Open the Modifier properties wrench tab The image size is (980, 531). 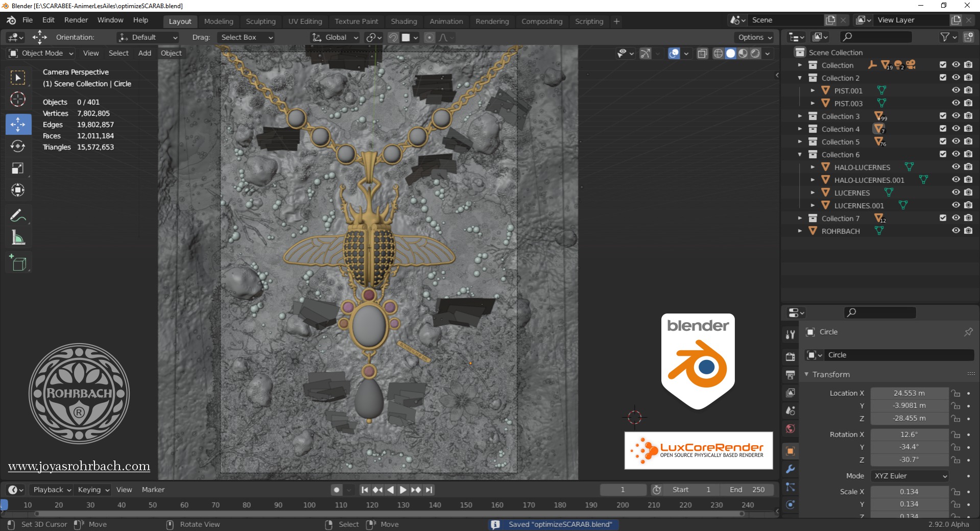[791, 469]
